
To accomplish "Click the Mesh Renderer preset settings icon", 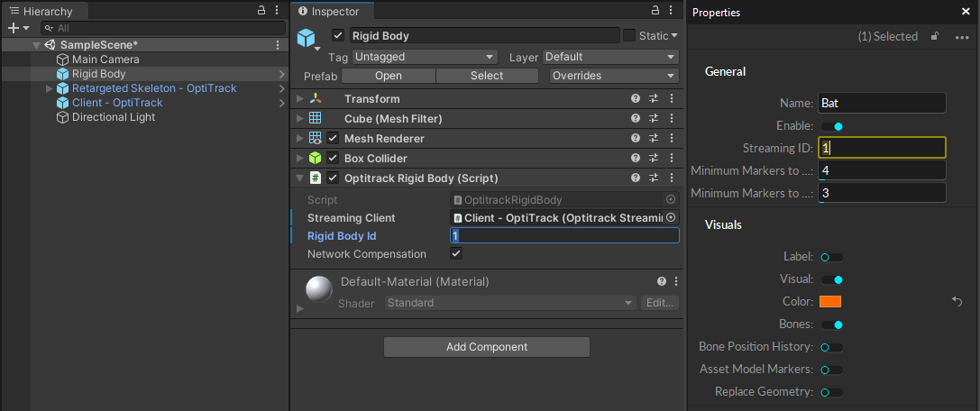I will click(x=654, y=139).
